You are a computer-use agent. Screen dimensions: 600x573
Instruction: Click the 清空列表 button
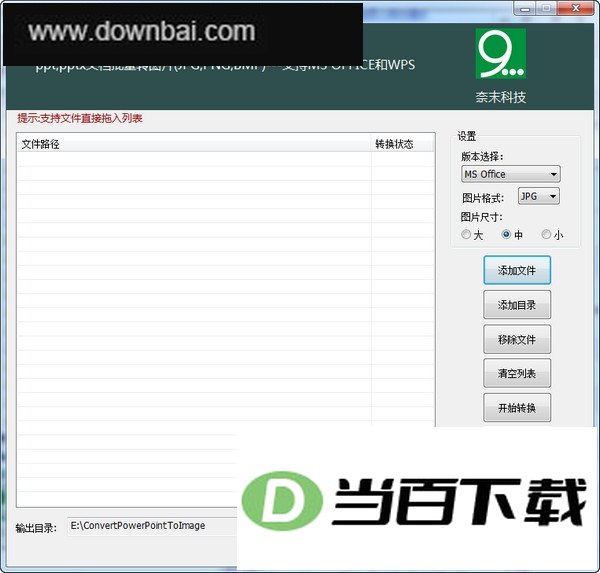517,373
